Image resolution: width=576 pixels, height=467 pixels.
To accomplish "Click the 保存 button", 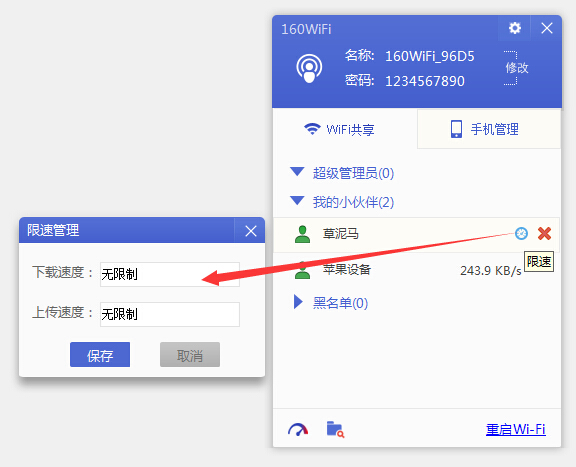I will pyautogui.click(x=100, y=355).
